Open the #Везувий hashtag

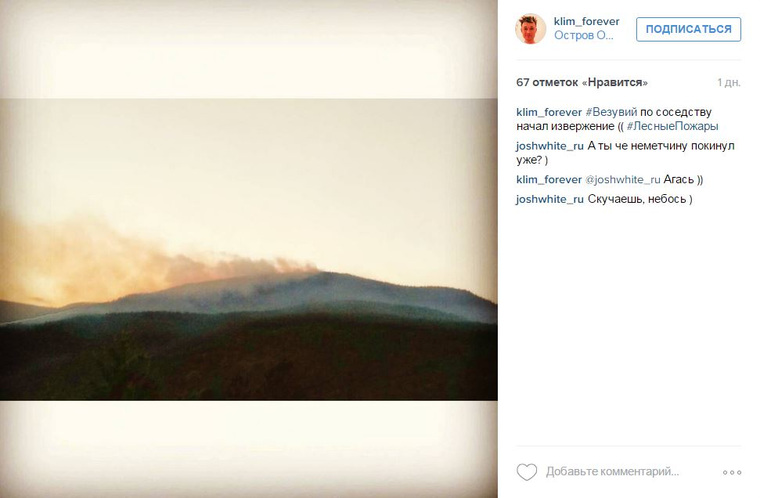click(611, 112)
